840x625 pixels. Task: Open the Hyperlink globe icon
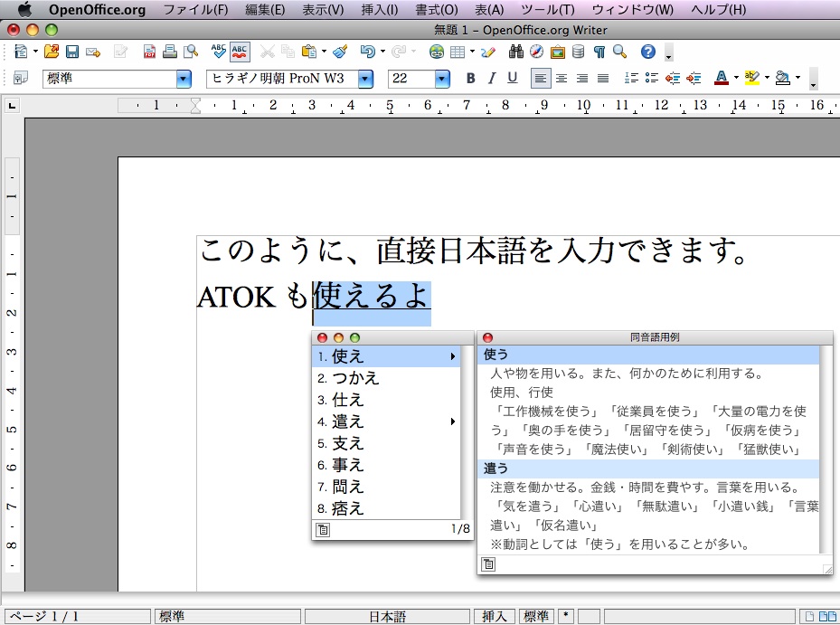[437, 52]
